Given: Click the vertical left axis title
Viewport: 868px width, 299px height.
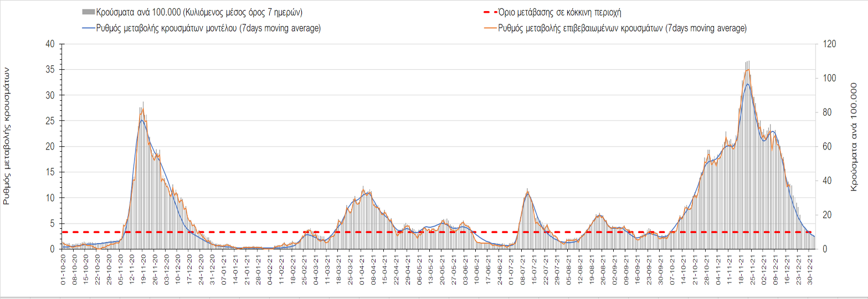Looking at the screenshot, I should [7, 136].
